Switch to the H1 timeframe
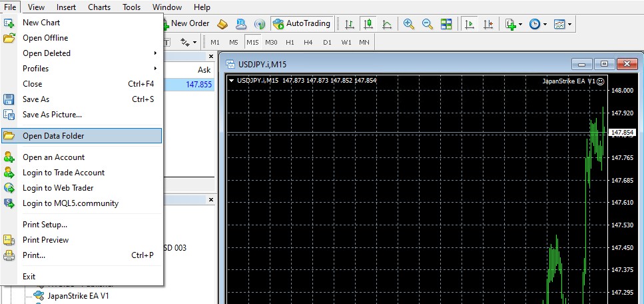 coord(290,42)
